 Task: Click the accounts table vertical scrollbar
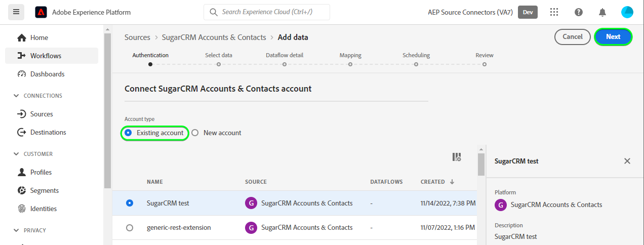click(x=481, y=164)
